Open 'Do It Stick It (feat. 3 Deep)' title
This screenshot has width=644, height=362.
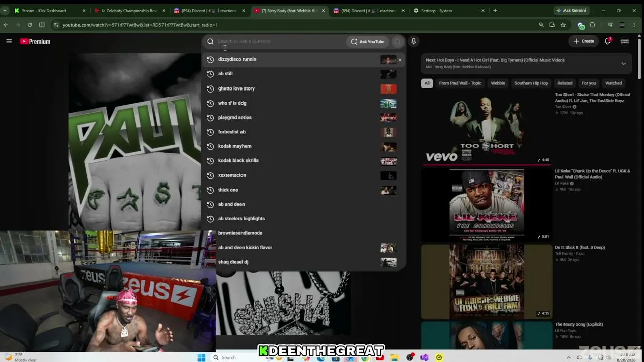pyautogui.click(x=580, y=247)
